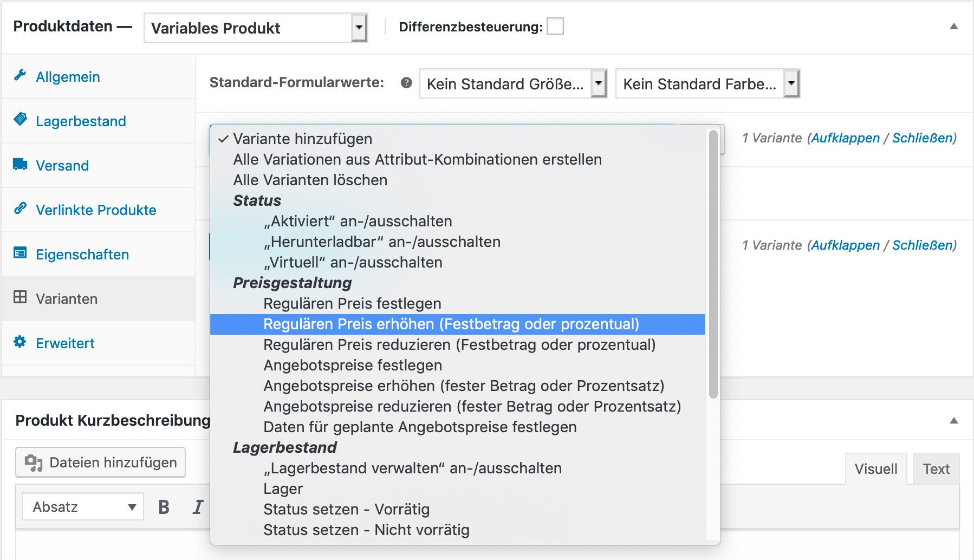
Task: Enable the Differenzbesteuerung checkbox
Action: [x=555, y=26]
